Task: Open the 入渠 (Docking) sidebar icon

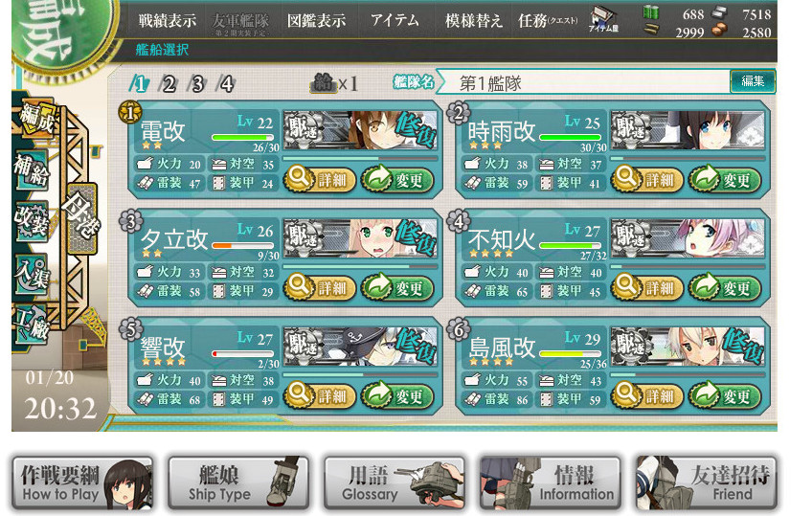Action: pos(32,273)
